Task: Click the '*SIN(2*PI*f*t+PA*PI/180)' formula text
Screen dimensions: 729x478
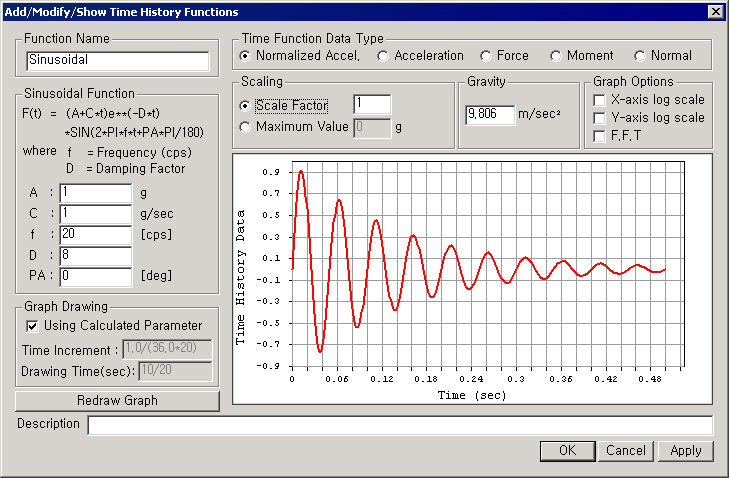Action: point(134,133)
